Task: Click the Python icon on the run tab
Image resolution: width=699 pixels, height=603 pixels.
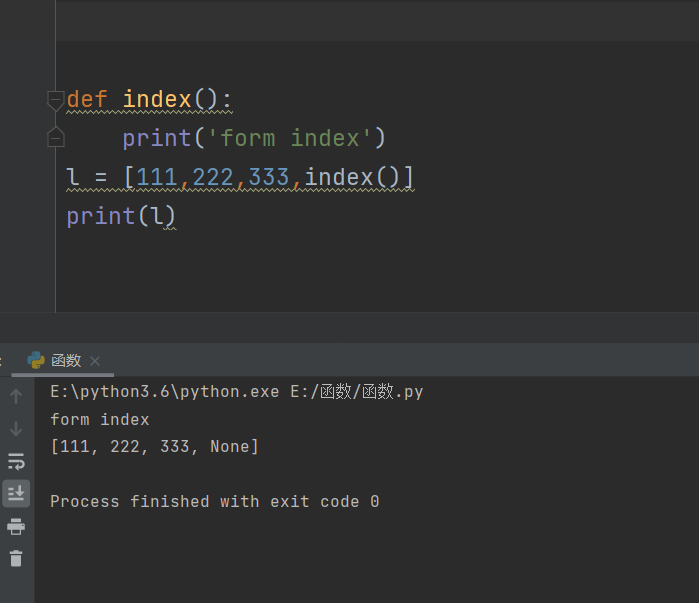Action: pyautogui.click(x=36, y=360)
